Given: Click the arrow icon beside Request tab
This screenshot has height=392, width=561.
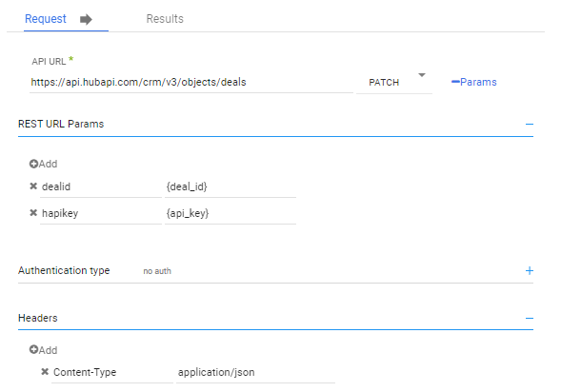Looking at the screenshot, I should (86, 19).
